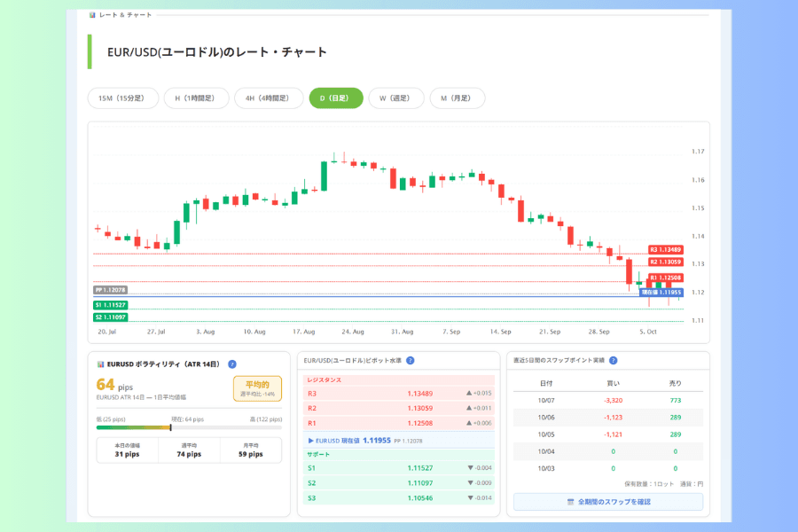
Task: Open help icon next to ピボット水準 title
Action: pos(411,361)
